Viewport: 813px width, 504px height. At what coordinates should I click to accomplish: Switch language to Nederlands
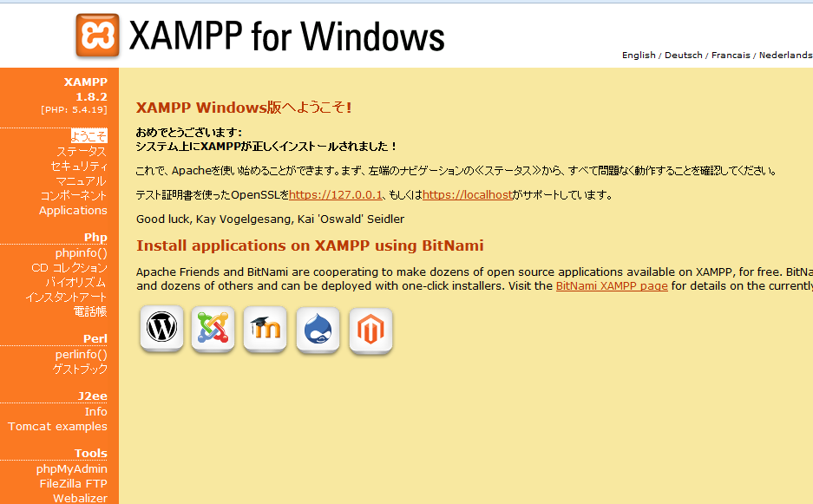(x=785, y=55)
